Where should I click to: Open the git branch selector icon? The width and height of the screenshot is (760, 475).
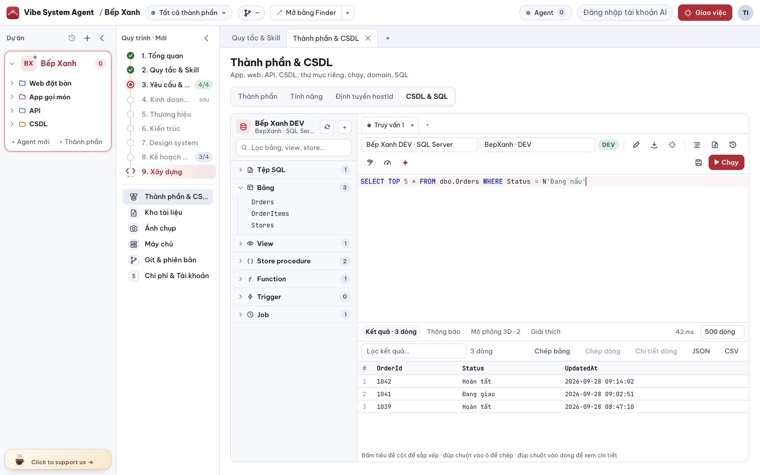[x=251, y=13]
